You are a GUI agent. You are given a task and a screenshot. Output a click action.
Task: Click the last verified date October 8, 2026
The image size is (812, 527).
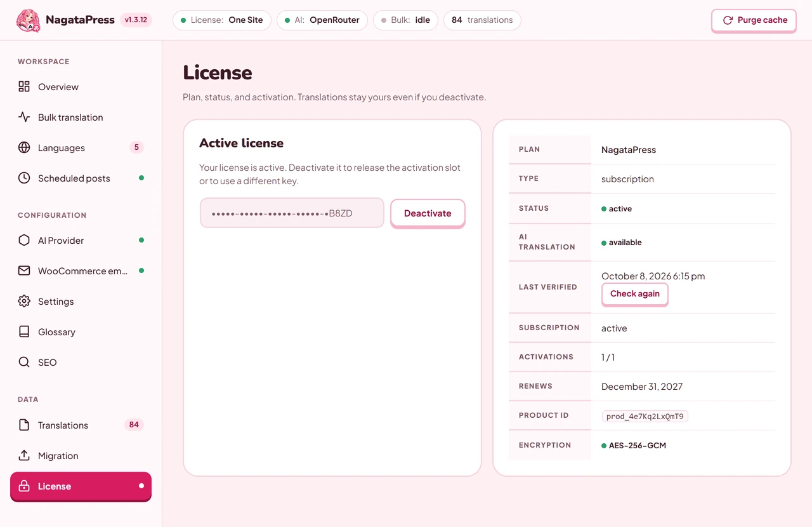[x=653, y=276]
